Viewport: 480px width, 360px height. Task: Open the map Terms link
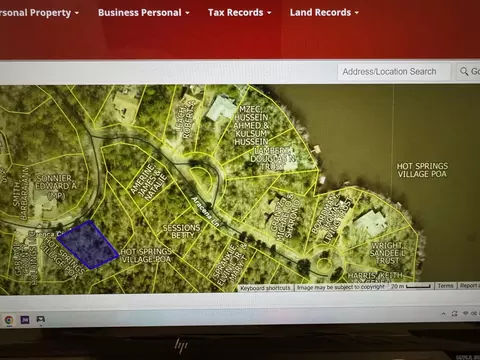(445, 286)
